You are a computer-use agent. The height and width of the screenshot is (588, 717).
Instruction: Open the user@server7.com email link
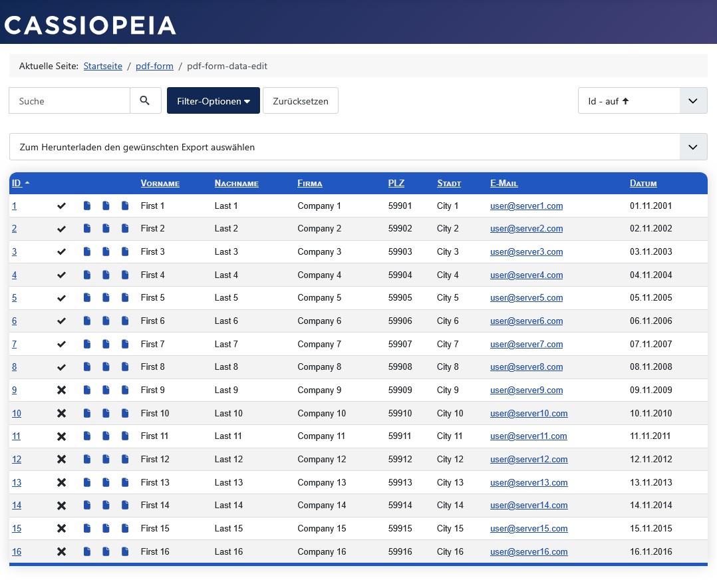pyautogui.click(x=526, y=345)
